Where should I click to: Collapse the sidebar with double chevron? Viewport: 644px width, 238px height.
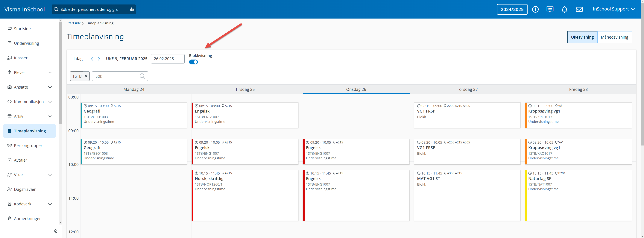click(x=55, y=231)
